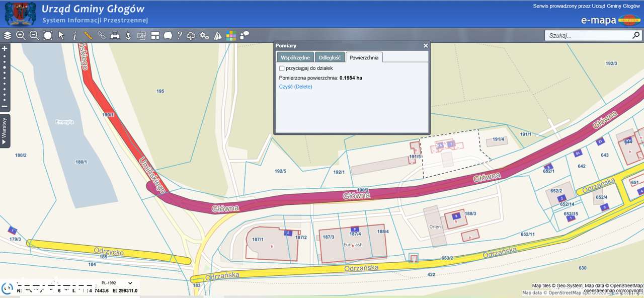This screenshot has width=644, height=298.
Task: Switch to the Odległość tab
Action: [x=330, y=57]
